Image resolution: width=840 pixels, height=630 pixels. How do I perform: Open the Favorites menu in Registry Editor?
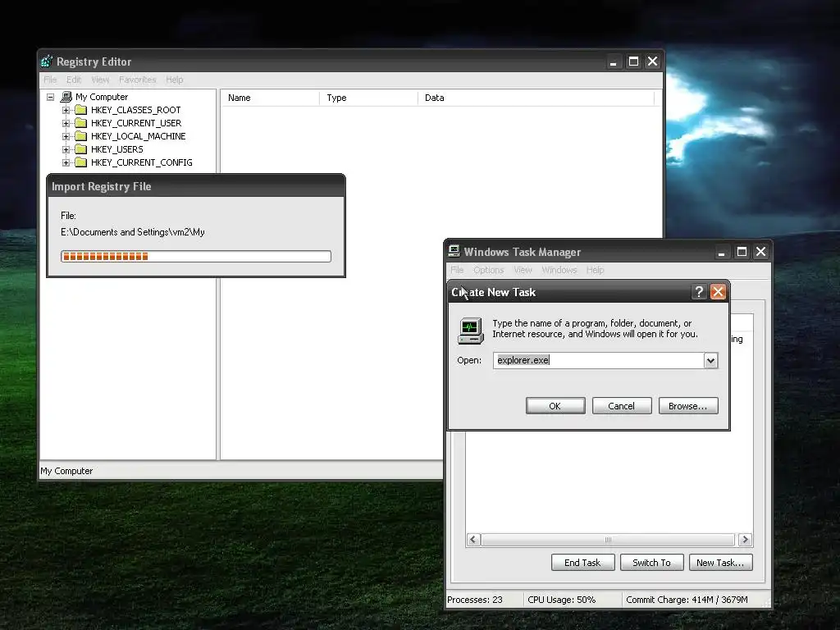[x=138, y=80]
